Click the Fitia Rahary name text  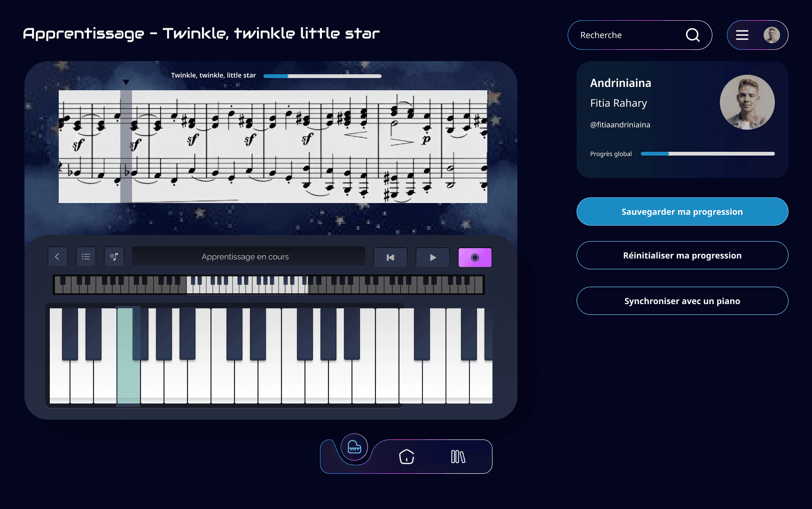[618, 103]
